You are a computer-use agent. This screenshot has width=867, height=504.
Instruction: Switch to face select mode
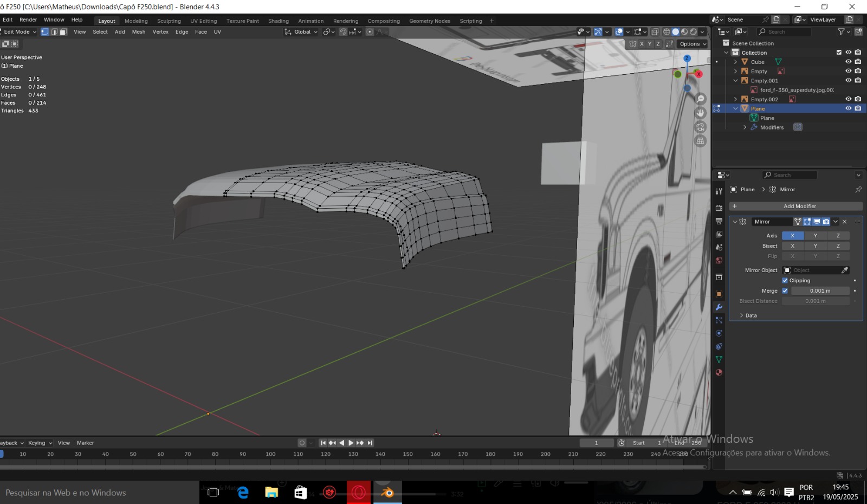click(63, 32)
